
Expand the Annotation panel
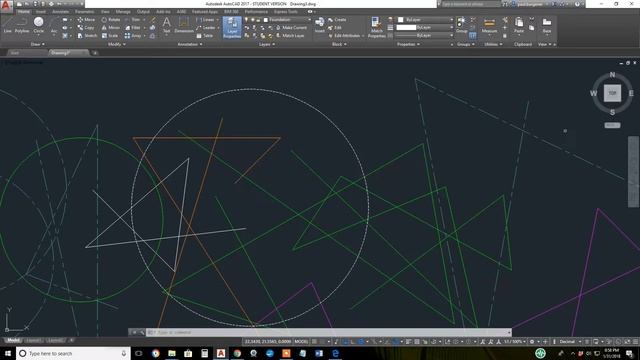(190, 44)
